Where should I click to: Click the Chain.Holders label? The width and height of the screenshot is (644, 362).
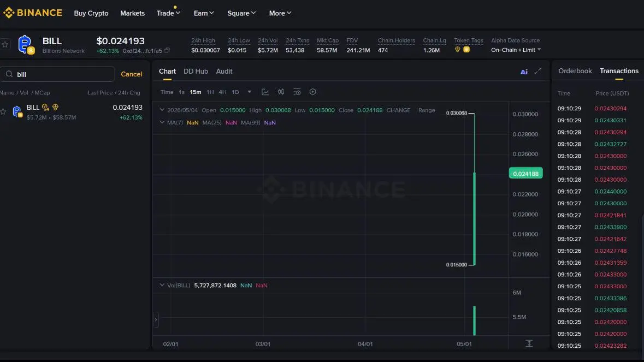tap(397, 40)
